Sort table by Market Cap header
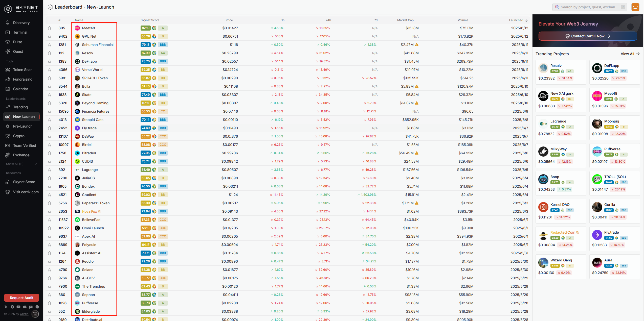The width and height of the screenshot is (644, 321). pos(405,20)
